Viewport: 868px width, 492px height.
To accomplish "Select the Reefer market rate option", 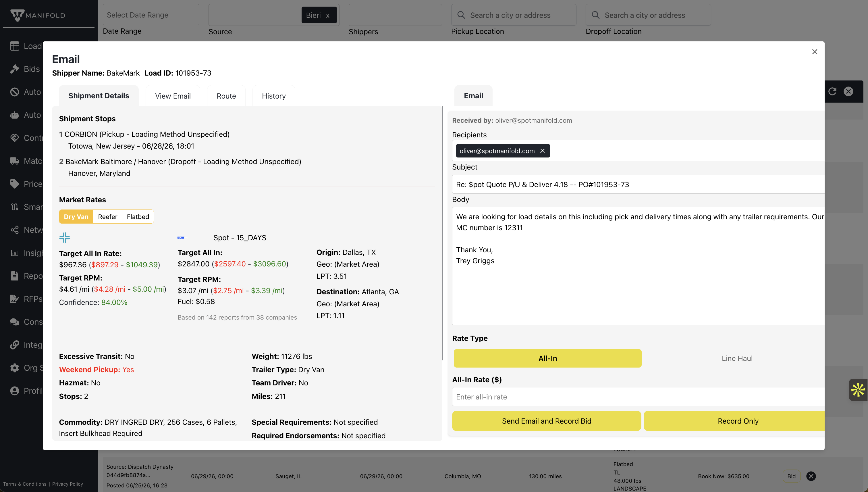I will (107, 217).
